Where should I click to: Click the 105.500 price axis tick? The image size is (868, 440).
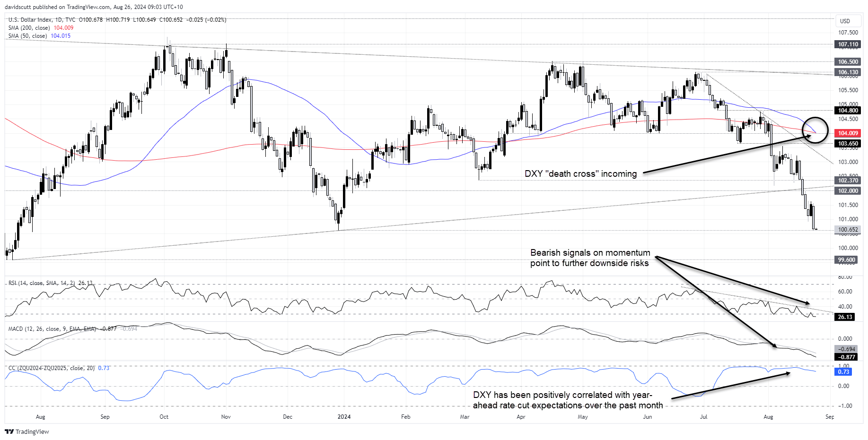tap(848, 90)
